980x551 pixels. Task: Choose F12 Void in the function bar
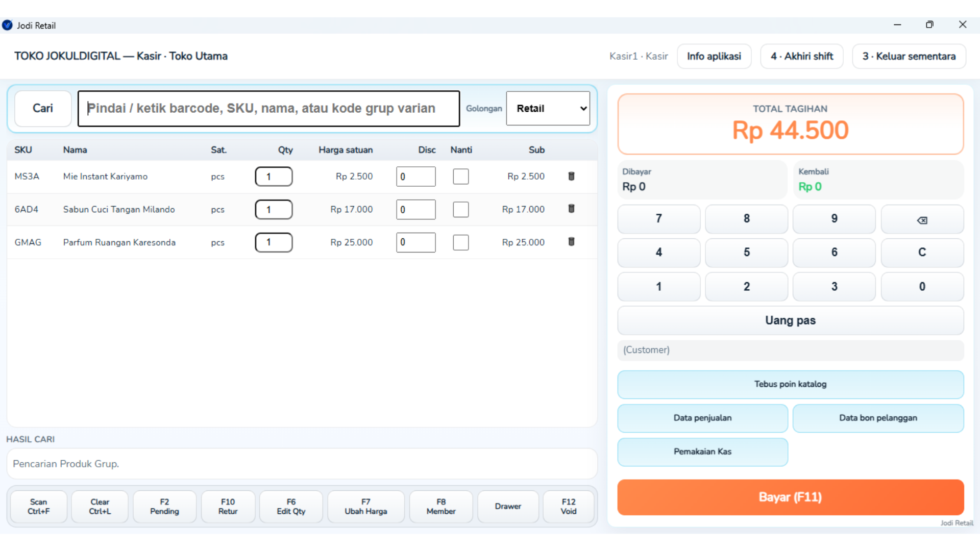click(x=568, y=507)
